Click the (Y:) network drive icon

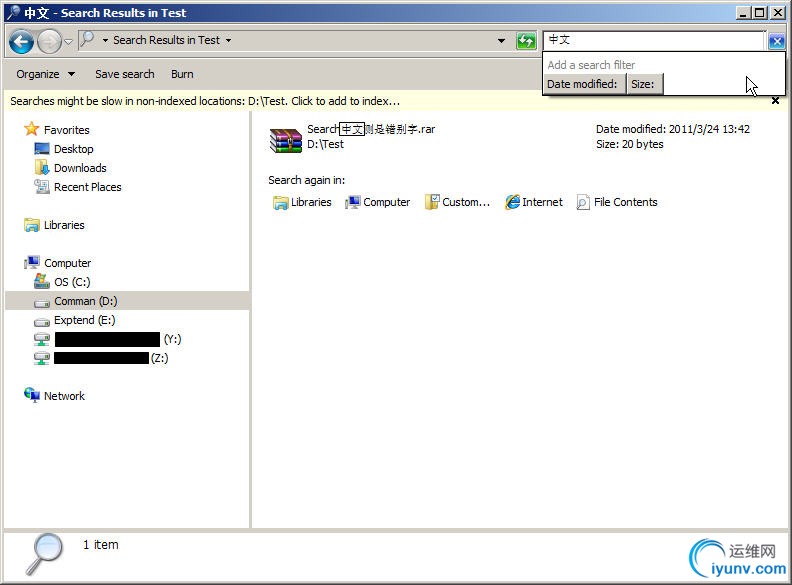[42, 339]
